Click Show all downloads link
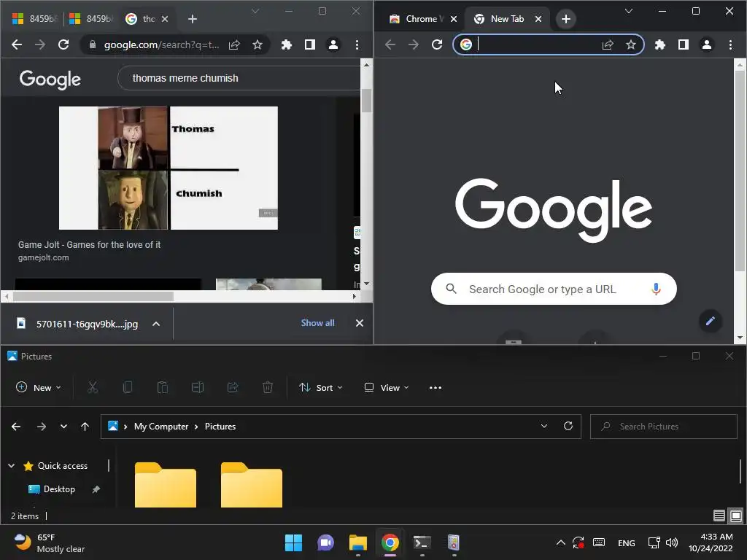This screenshot has width=747, height=560. [x=317, y=323]
